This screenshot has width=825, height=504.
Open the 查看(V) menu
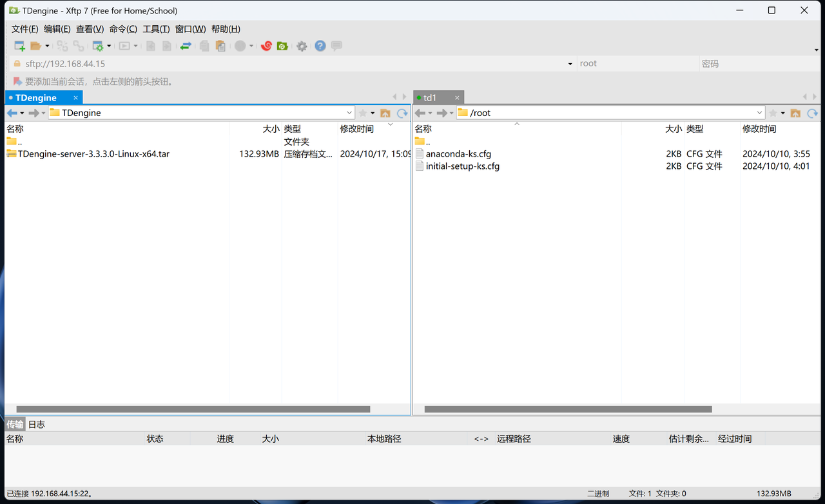pos(90,29)
